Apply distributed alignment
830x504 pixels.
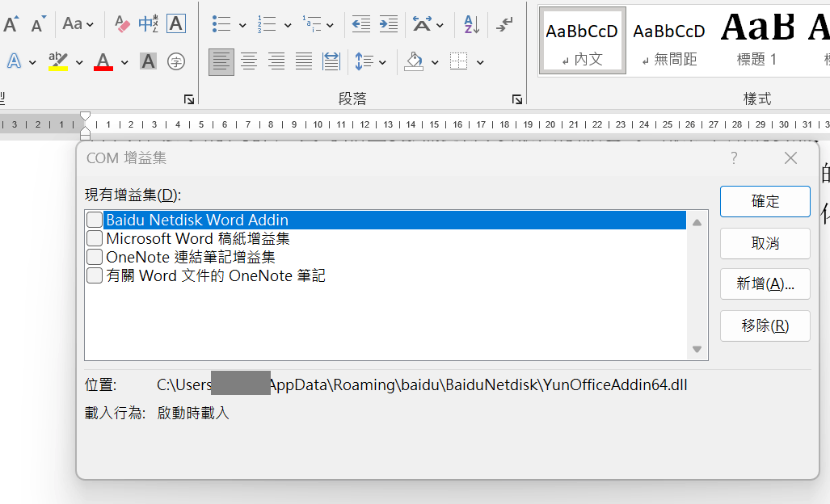(x=331, y=62)
